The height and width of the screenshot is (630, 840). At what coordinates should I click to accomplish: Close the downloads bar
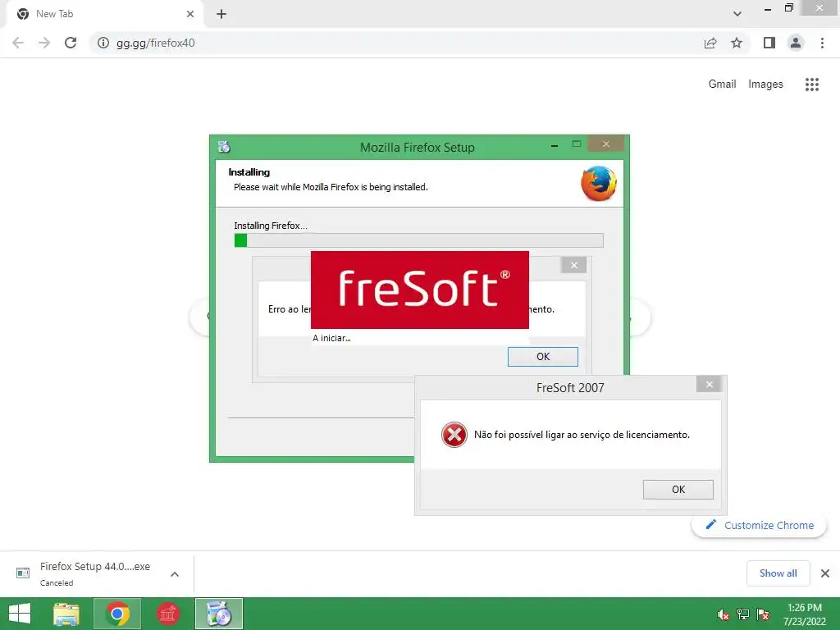pos(825,573)
